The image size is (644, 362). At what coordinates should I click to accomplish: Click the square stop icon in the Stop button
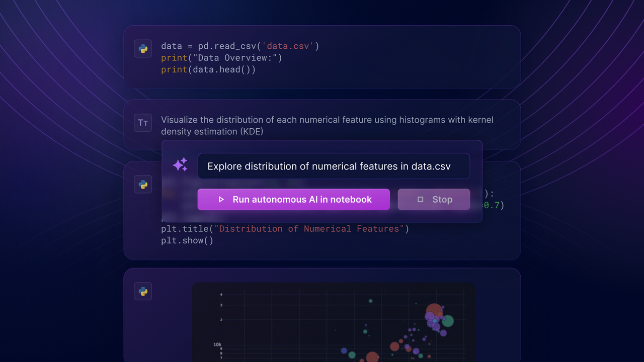(420, 199)
